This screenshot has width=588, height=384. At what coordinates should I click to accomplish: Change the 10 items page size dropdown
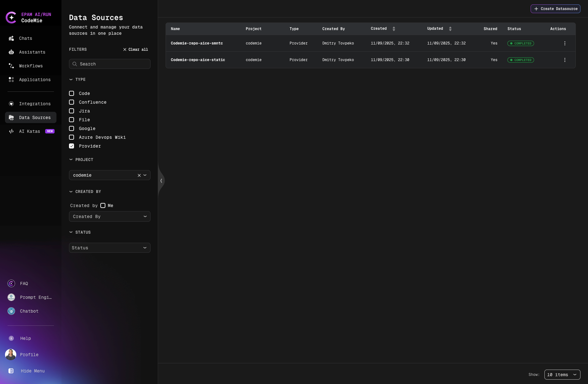562,375
